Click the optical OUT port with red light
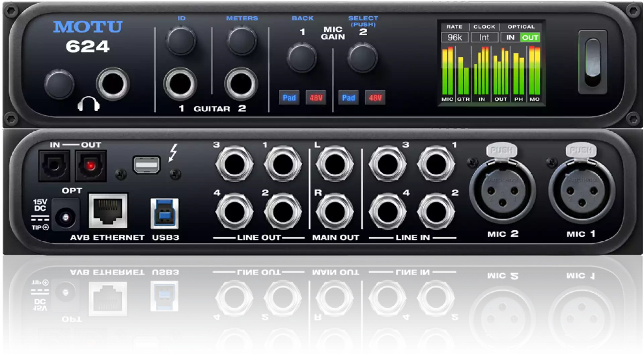 pos(91,166)
